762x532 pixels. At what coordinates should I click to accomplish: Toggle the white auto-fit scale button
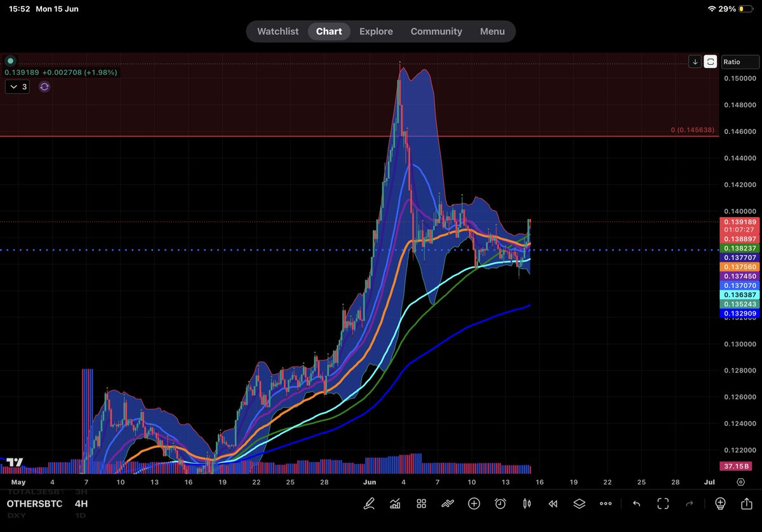click(x=711, y=62)
